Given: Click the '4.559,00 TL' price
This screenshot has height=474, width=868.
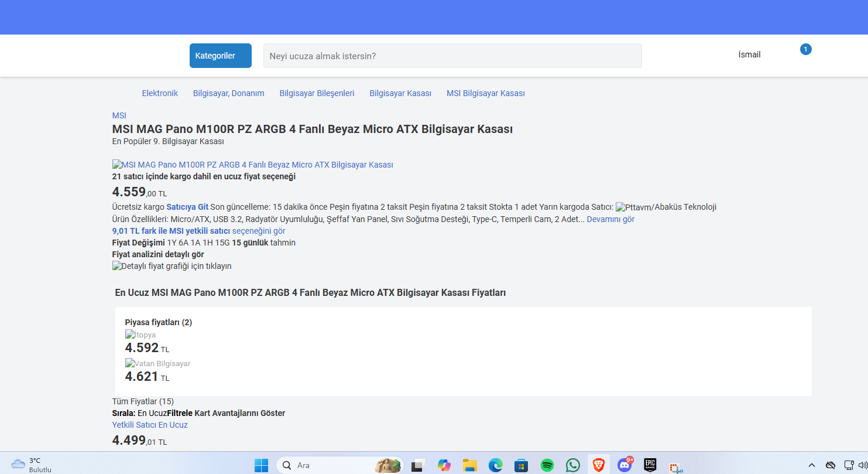Looking at the screenshot, I should [139, 192].
